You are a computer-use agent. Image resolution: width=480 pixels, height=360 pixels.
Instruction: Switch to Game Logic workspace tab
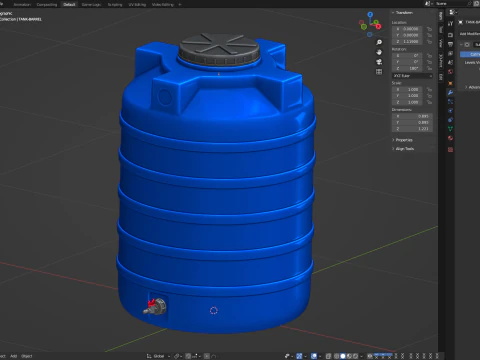coord(91,4)
